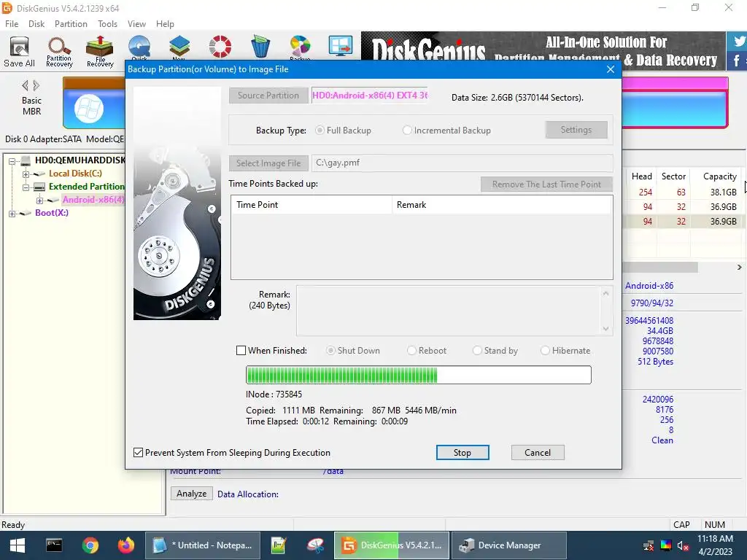Click the green backup progress bar
The image size is (747, 560).
418,375
